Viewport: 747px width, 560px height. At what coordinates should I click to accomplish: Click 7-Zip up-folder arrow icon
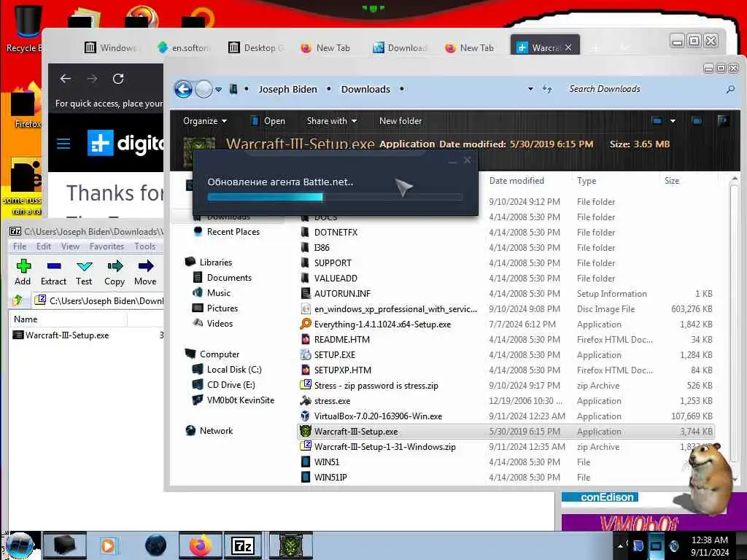pos(18,300)
